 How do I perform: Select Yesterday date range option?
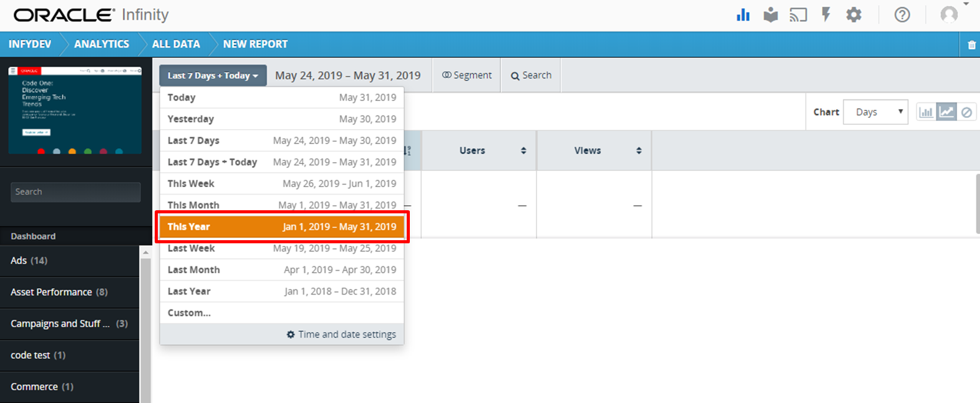click(x=282, y=119)
